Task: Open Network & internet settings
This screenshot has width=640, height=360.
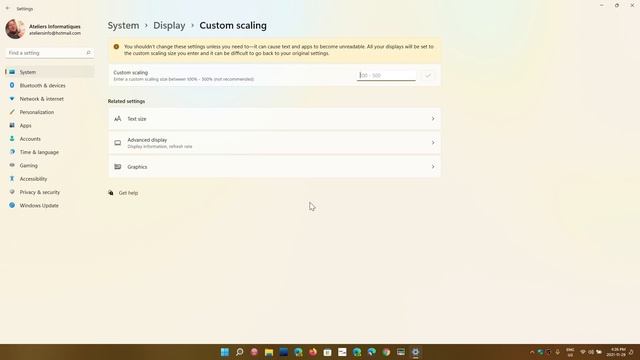Action: pyautogui.click(x=50, y=99)
